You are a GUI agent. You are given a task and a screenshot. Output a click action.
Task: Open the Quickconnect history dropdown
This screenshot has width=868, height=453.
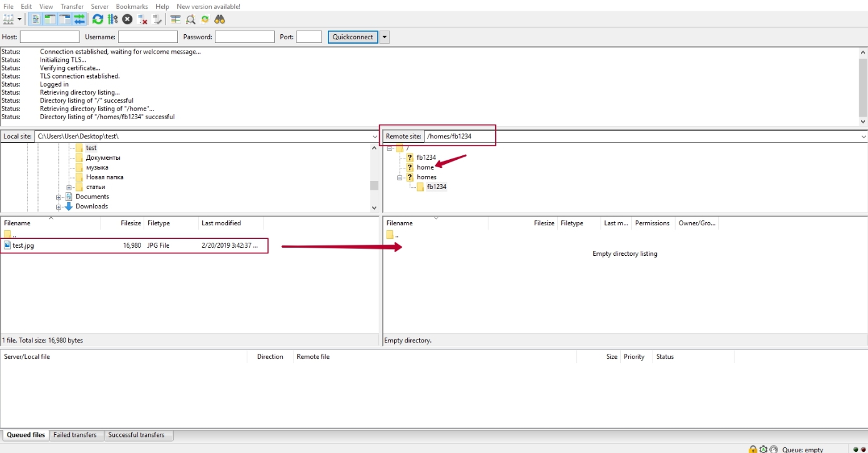tap(385, 37)
